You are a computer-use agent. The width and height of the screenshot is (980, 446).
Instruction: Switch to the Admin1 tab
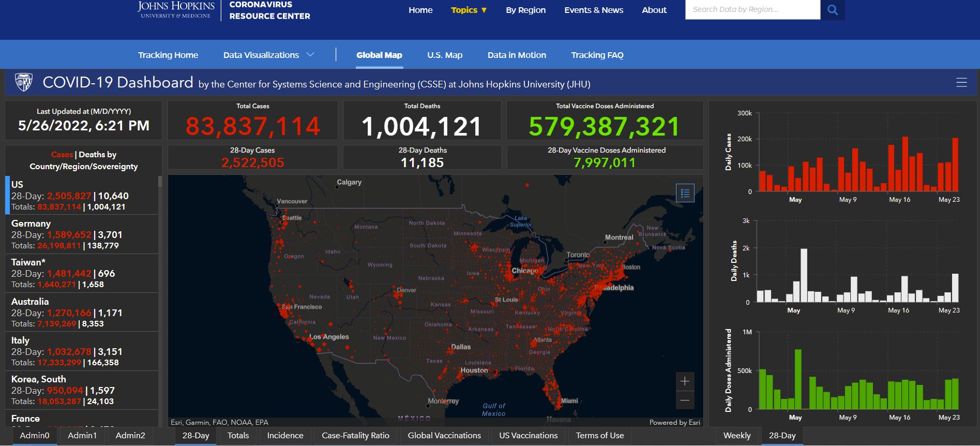(x=82, y=436)
